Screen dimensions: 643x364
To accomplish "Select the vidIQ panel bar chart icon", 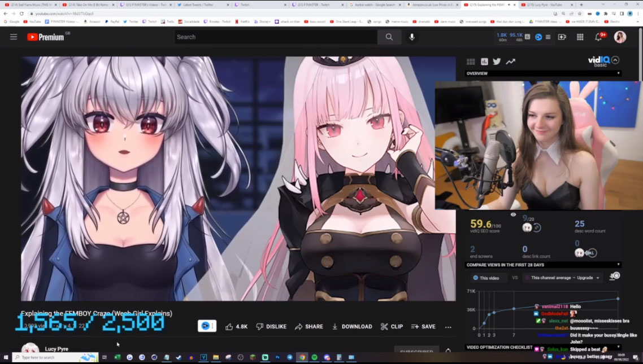I will [x=484, y=62].
